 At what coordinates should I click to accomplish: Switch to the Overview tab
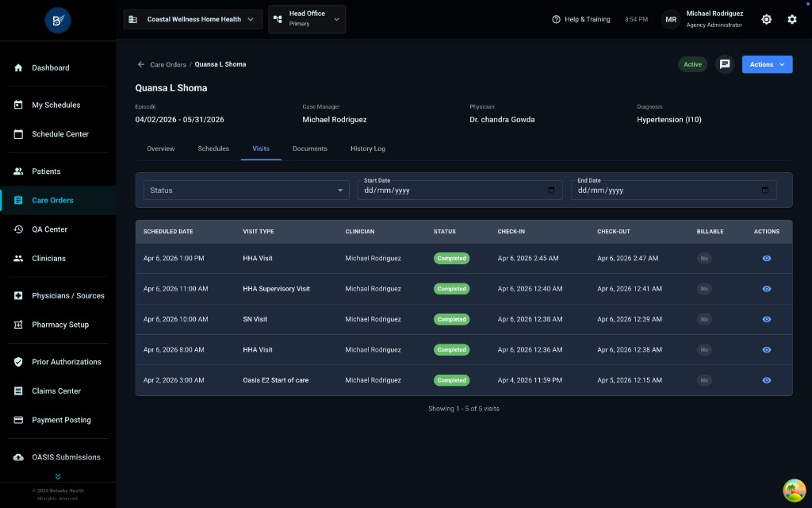[160, 148]
